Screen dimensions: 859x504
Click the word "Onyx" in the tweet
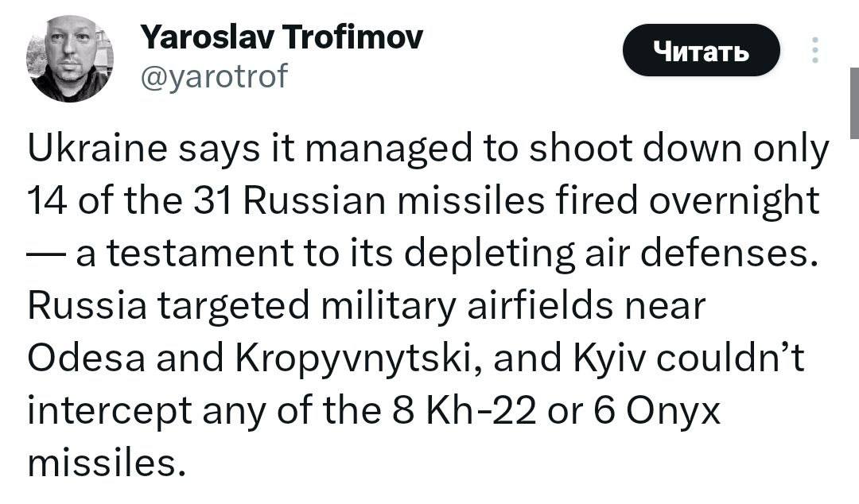665,410
